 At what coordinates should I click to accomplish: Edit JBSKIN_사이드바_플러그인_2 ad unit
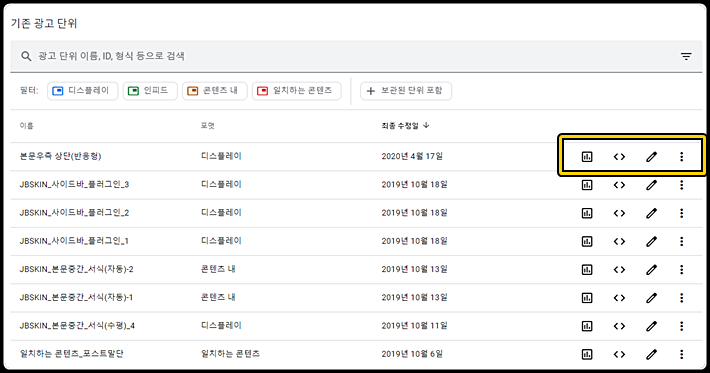651,213
